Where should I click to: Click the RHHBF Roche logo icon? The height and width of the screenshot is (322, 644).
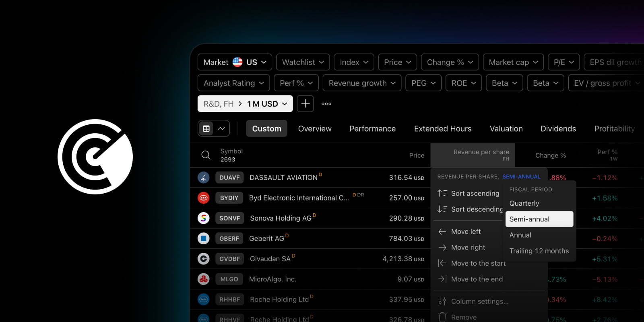click(204, 299)
